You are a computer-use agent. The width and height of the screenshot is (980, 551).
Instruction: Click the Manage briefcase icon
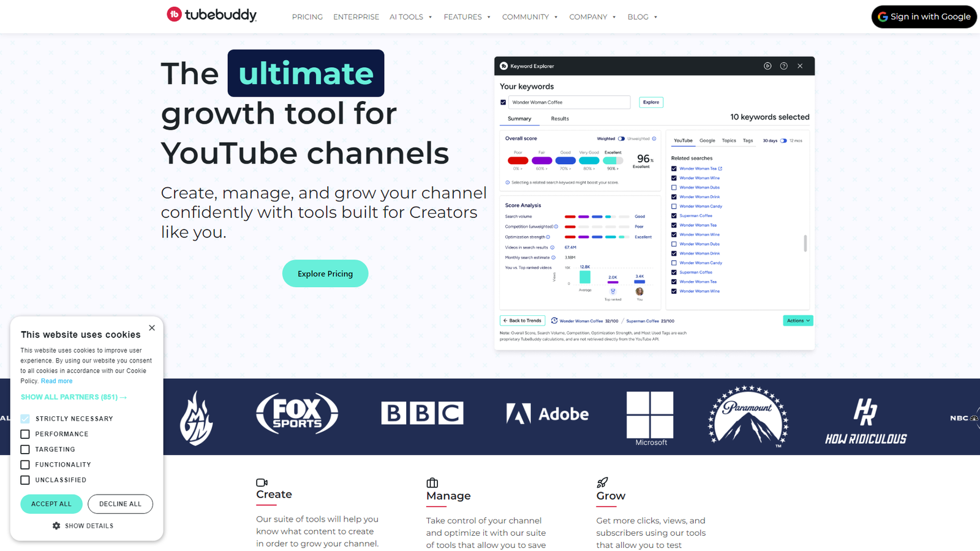(x=432, y=483)
